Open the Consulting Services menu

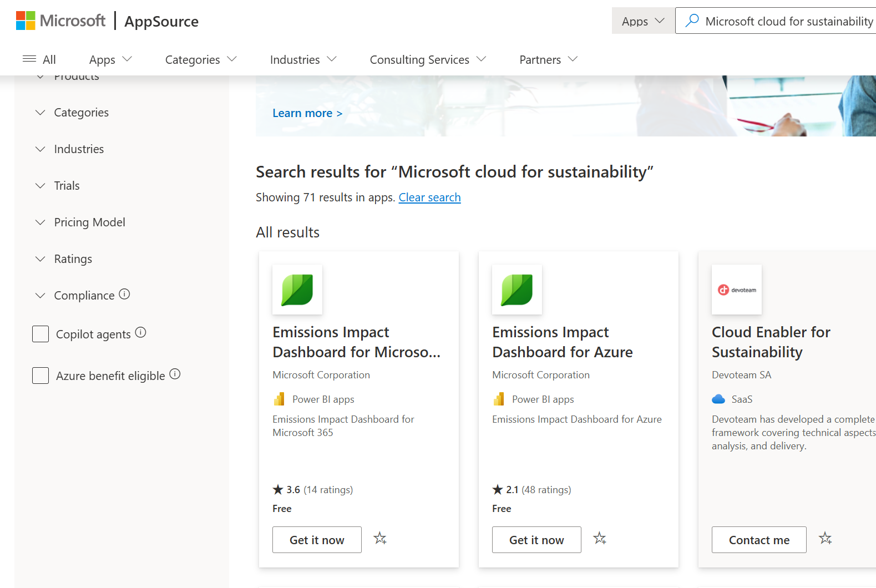point(427,59)
